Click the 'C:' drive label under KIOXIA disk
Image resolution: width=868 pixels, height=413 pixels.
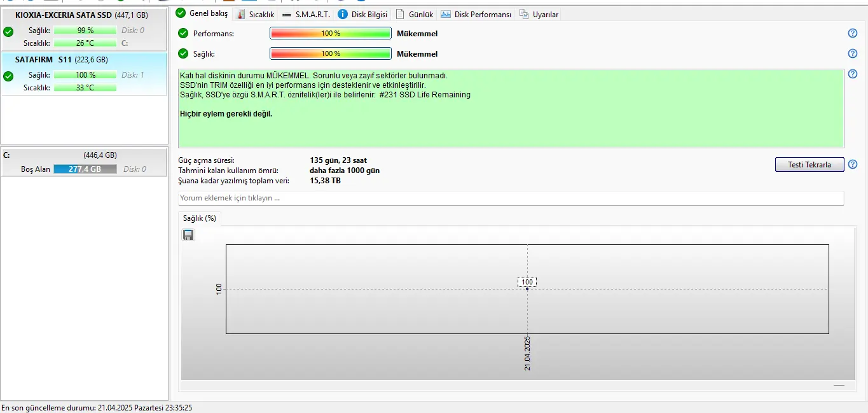[125, 43]
